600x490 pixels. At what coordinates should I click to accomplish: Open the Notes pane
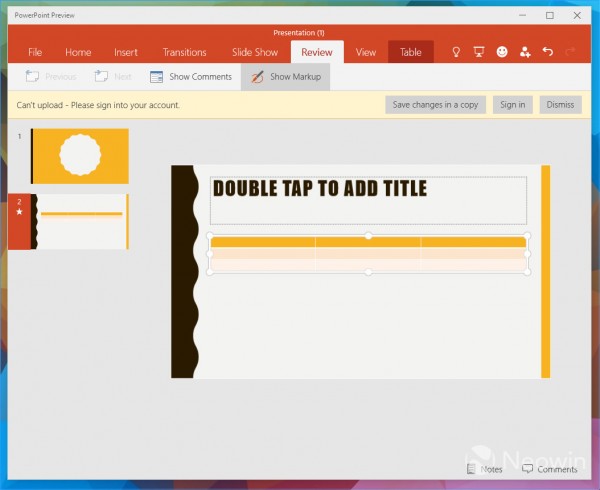click(484, 469)
